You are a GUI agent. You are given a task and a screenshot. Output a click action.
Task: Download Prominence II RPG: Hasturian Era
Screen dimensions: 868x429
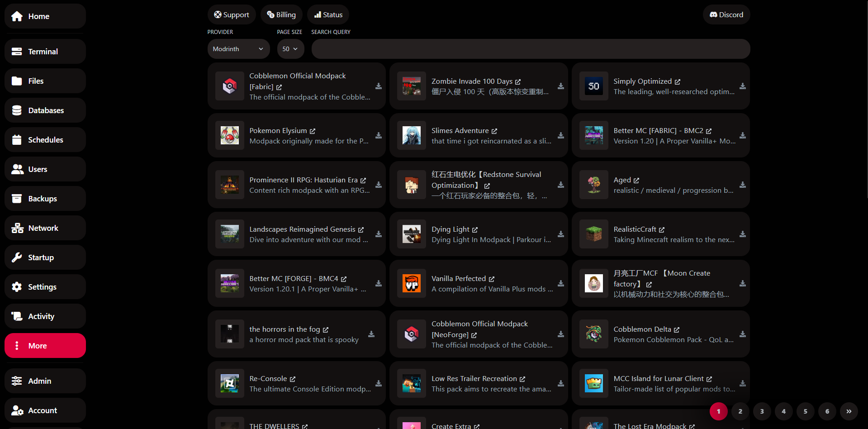click(379, 185)
